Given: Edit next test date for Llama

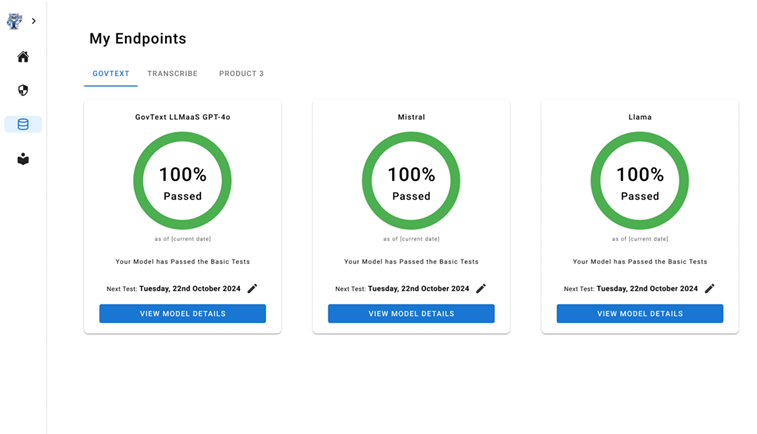Looking at the screenshot, I should [x=710, y=289].
